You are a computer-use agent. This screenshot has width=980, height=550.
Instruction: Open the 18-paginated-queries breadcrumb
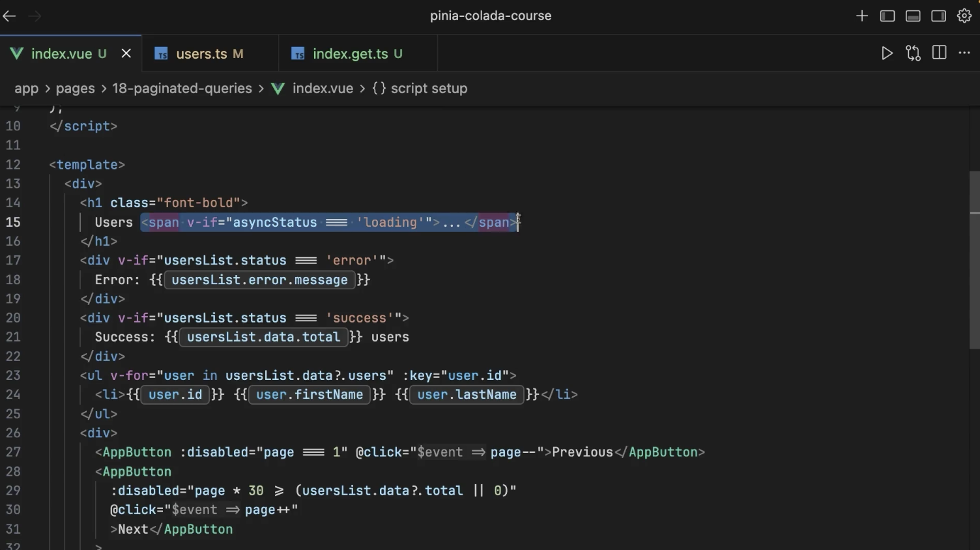182,89
